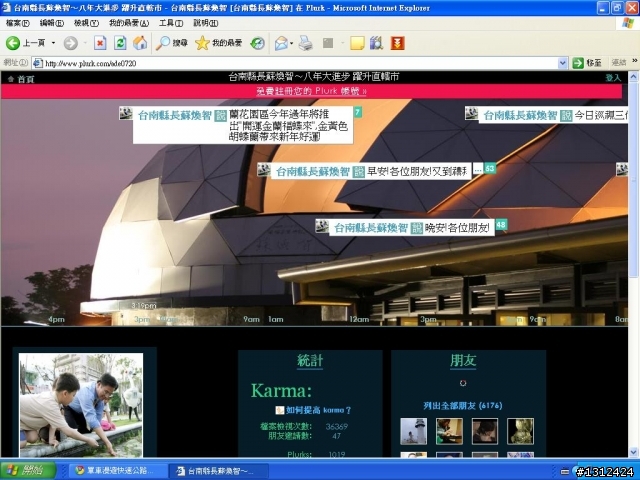Screen dimensions: 640x480
Task: Click the Windows flag logo throbber
Action: pos(628,23)
